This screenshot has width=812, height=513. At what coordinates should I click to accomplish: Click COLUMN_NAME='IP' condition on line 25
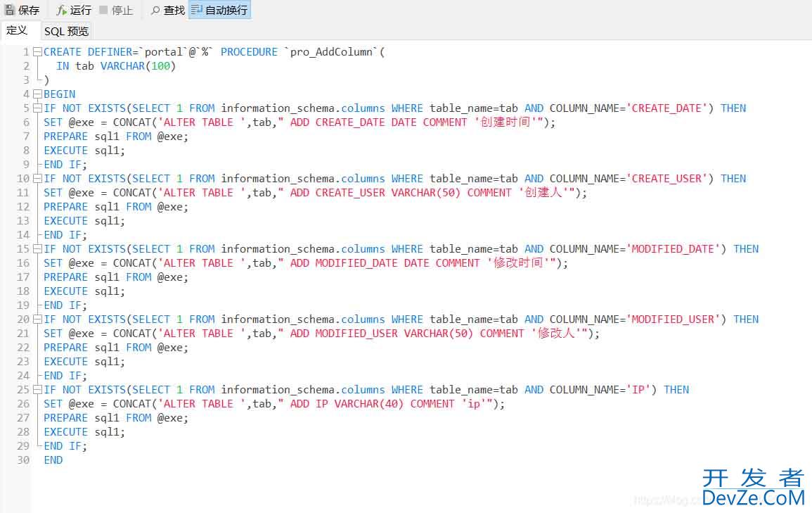(600, 390)
